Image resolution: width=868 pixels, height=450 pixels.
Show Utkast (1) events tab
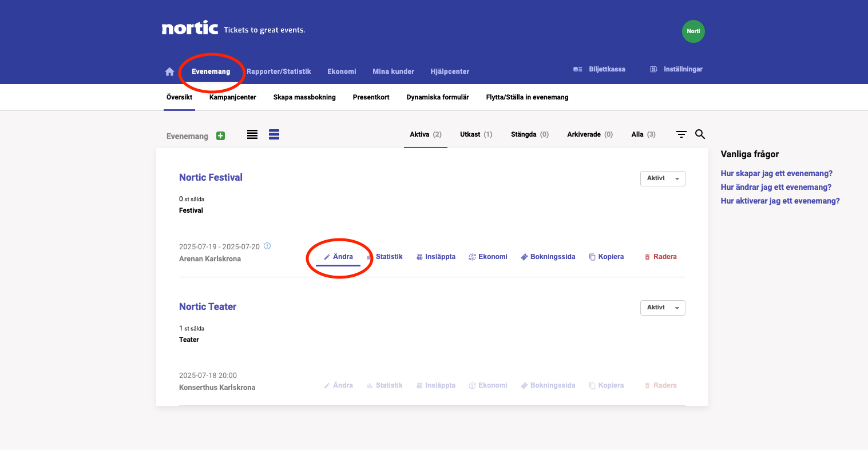[476, 134]
